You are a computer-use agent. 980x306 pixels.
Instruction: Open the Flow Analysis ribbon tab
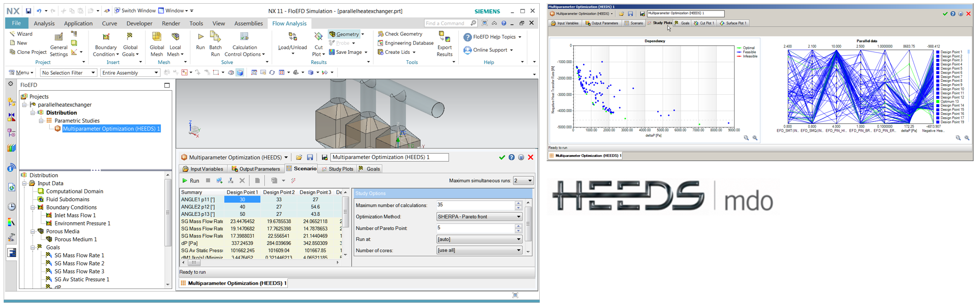click(289, 23)
